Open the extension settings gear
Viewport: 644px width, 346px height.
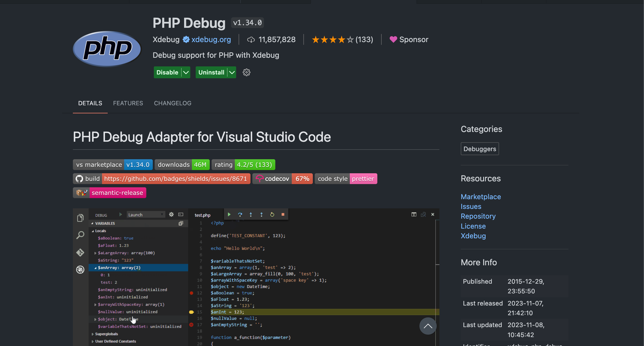(x=246, y=72)
